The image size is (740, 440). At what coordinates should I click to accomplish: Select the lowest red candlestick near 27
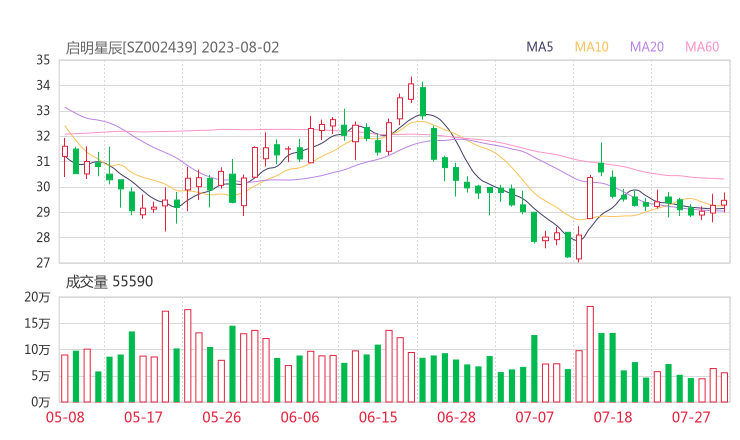coord(579,246)
